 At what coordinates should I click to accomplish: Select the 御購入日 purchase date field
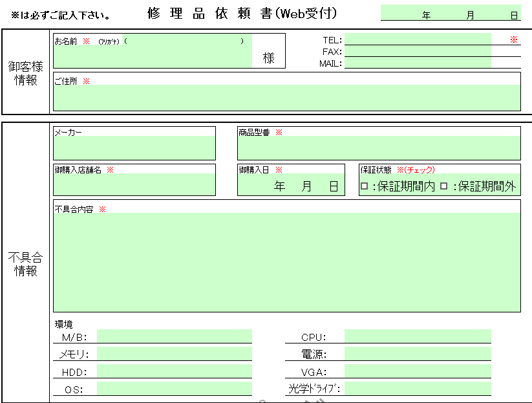[x=291, y=186]
